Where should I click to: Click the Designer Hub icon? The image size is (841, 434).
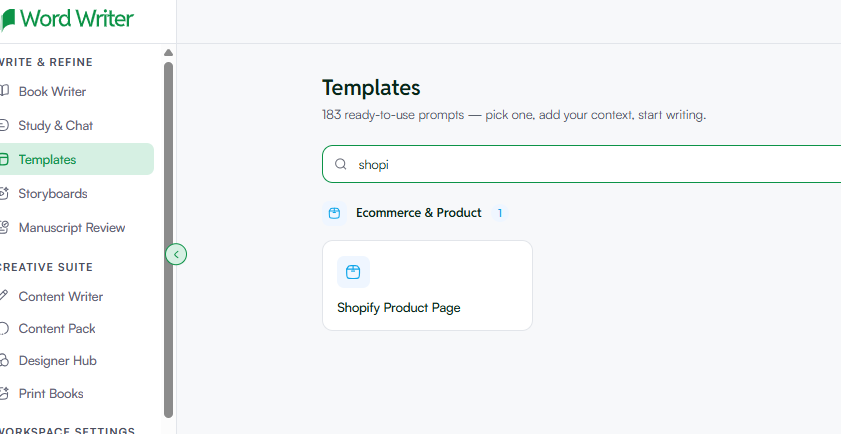[x=4, y=360]
